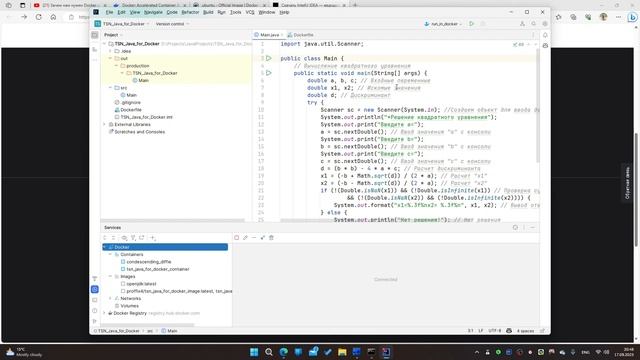
Task: Open the Build menu
Action: coord(208,12)
